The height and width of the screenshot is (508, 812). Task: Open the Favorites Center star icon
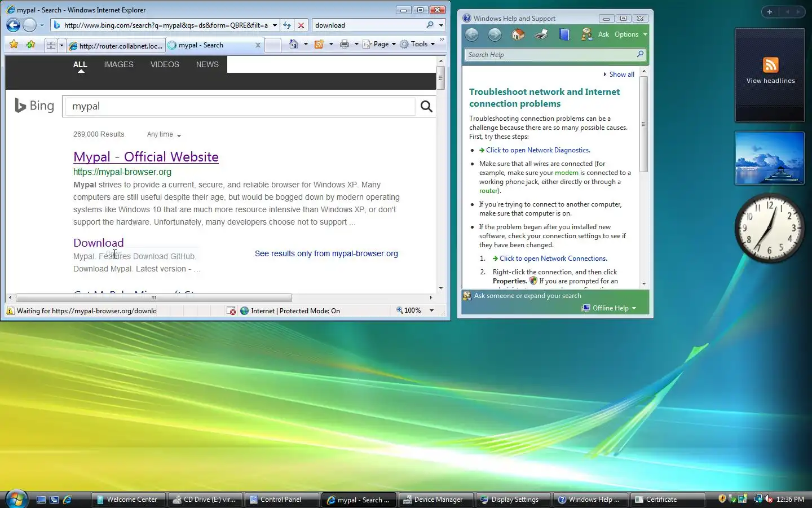pos(14,44)
